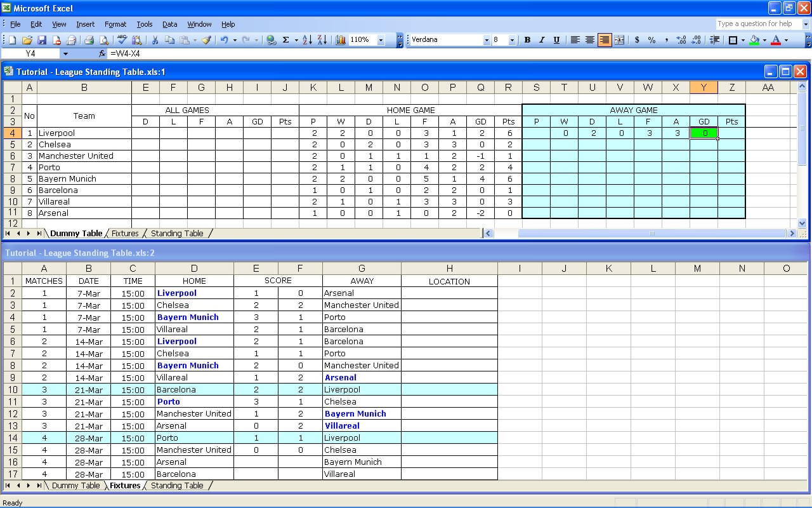812x508 pixels.
Task: Toggle the active Align Right button
Action: tap(605, 40)
